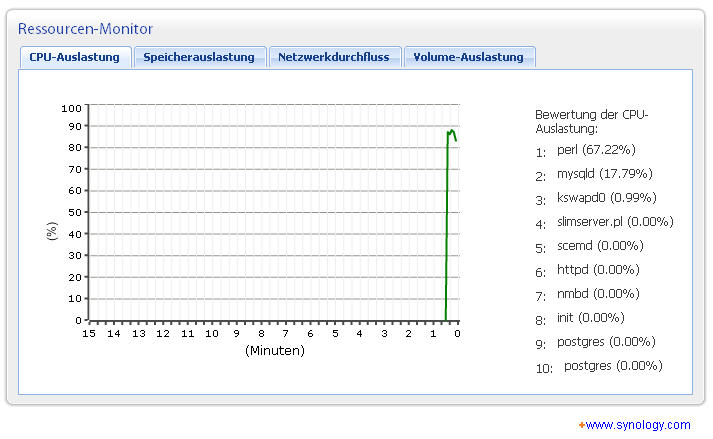This screenshot has height=439, width=713.
Task: Click the Ressourcen-Monitor heading
Action: pos(86,29)
